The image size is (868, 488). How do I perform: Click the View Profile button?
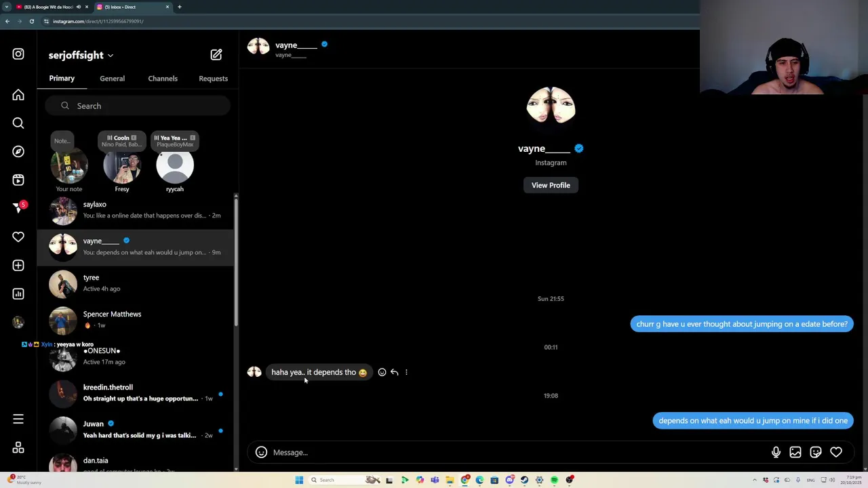(x=551, y=186)
